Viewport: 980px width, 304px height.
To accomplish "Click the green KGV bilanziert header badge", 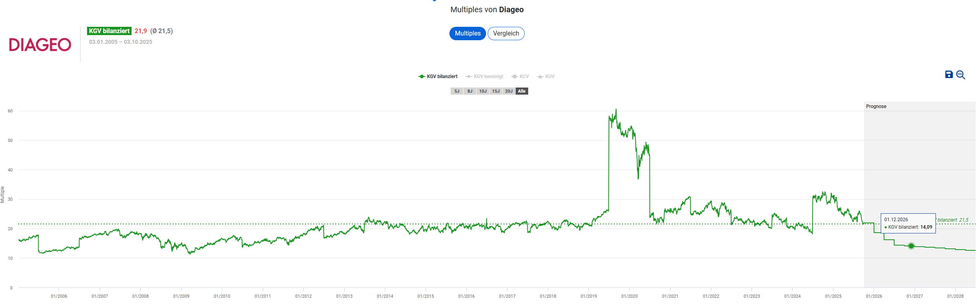I will click(x=109, y=31).
